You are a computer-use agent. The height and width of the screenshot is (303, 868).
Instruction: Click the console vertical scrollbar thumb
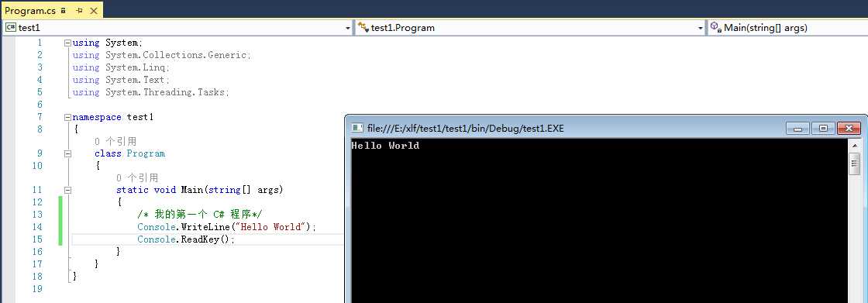[855, 164]
